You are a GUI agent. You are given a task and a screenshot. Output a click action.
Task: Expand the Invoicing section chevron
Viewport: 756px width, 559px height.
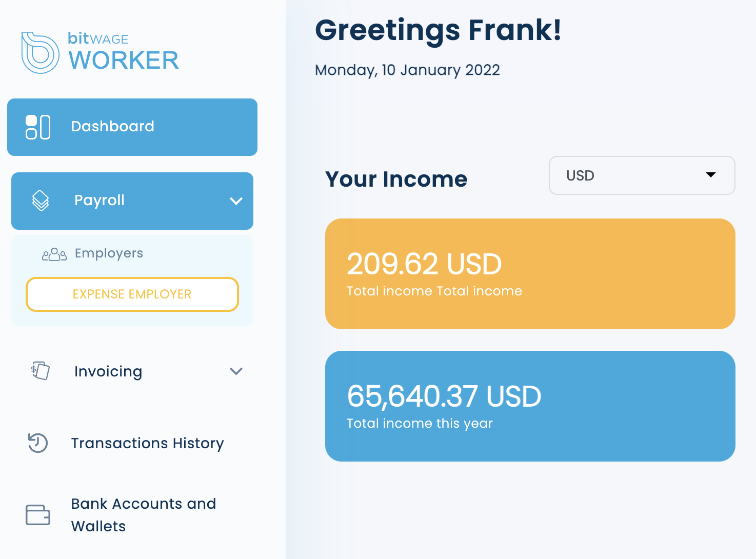(236, 371)
